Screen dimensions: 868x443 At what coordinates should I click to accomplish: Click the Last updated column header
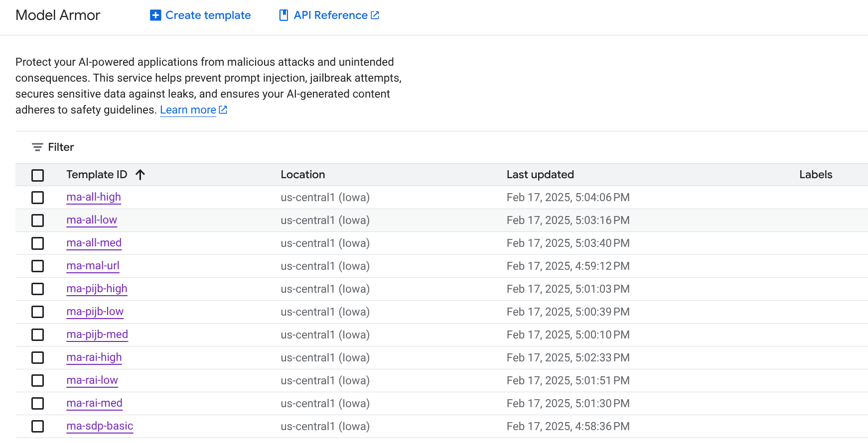pos(540,175)
